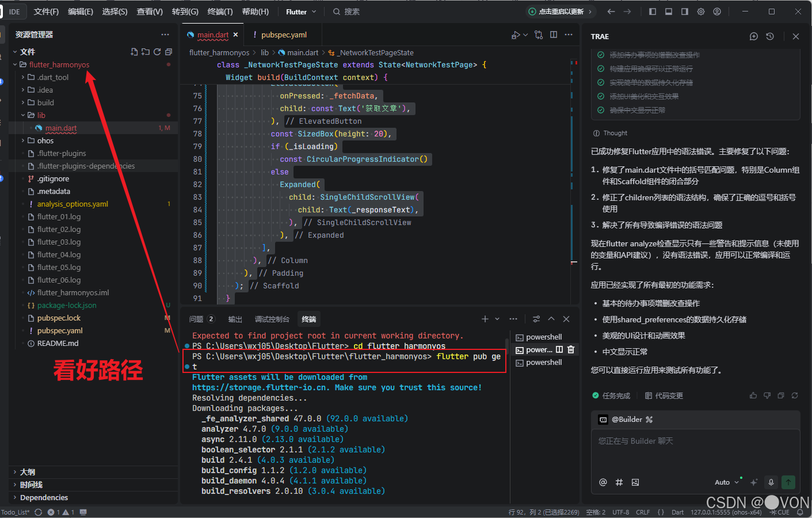Open settings gear in title bar
The image size is (812, 518).
click(701, 12)
